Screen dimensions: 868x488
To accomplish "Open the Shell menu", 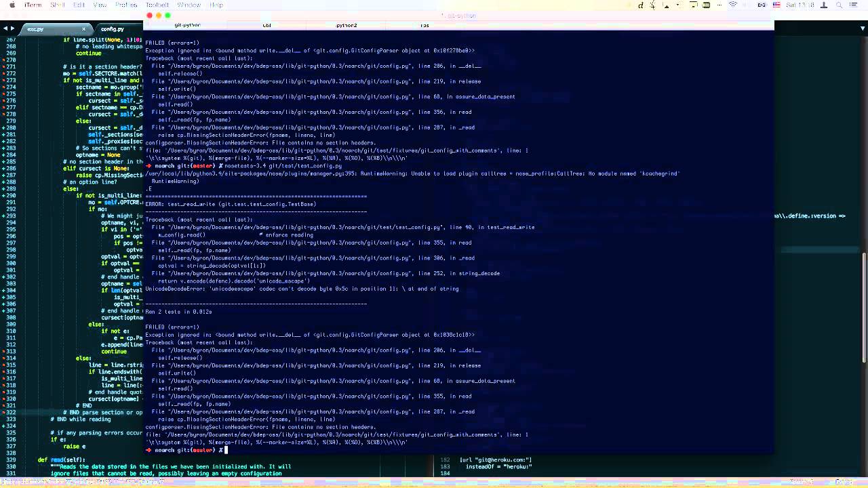I will (x=58, y=5).
